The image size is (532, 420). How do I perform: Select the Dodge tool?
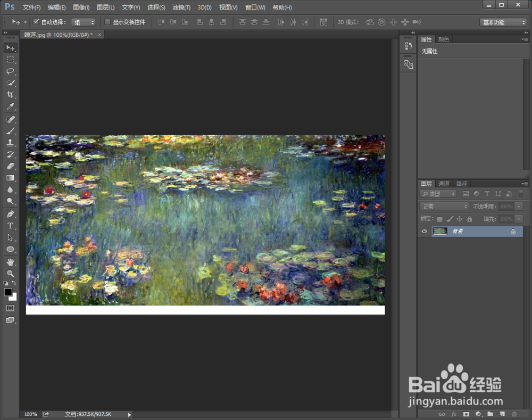tap(10, 201)
